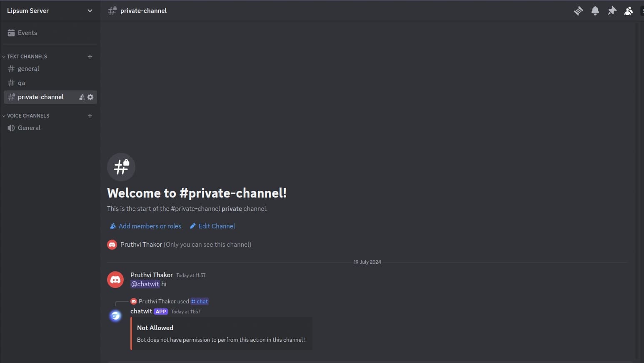Viewport: 644px width, 363px height.
Task: Click the bot permission error message text
Action: [221, 340]
